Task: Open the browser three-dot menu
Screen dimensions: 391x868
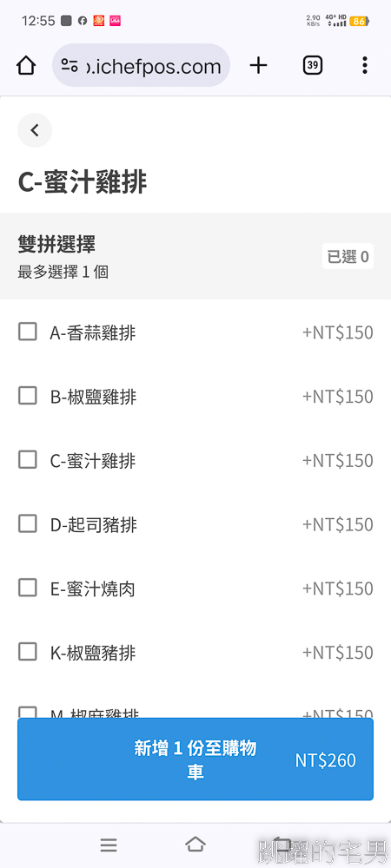Action: click(x=364, y=65)
